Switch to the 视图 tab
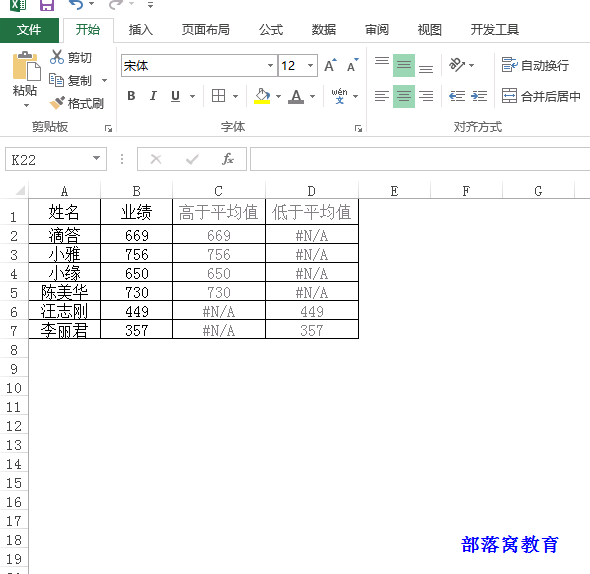 coord(429,30)
